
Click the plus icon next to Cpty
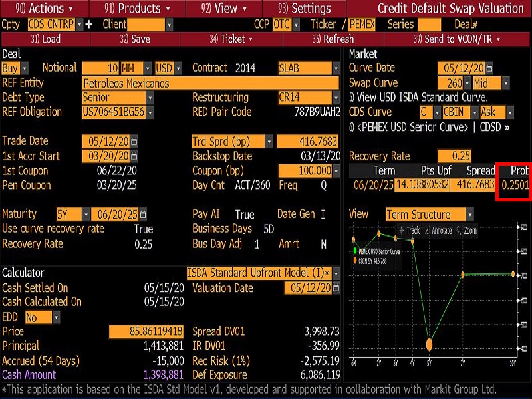90,24
